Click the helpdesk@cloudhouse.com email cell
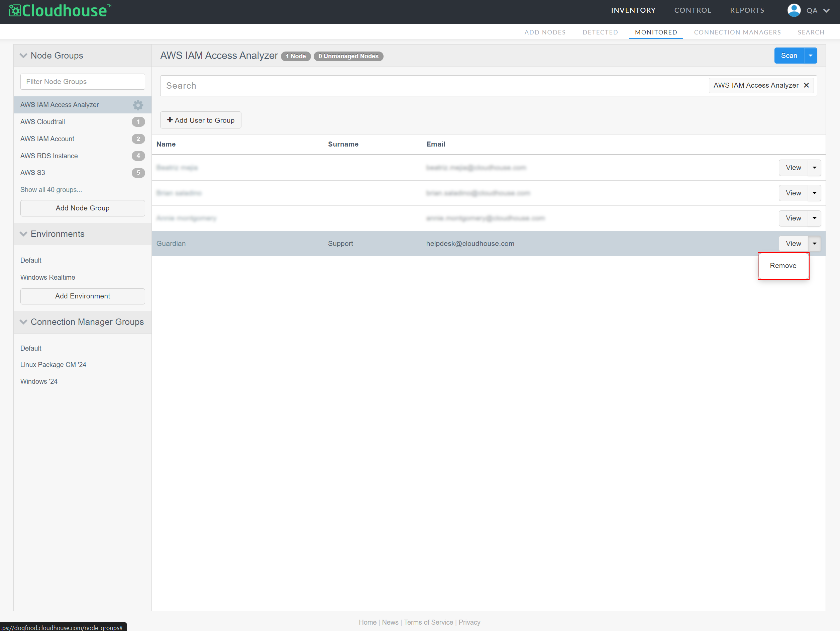The width and height of the screenshot is (840, 631). tap(470, 244)
